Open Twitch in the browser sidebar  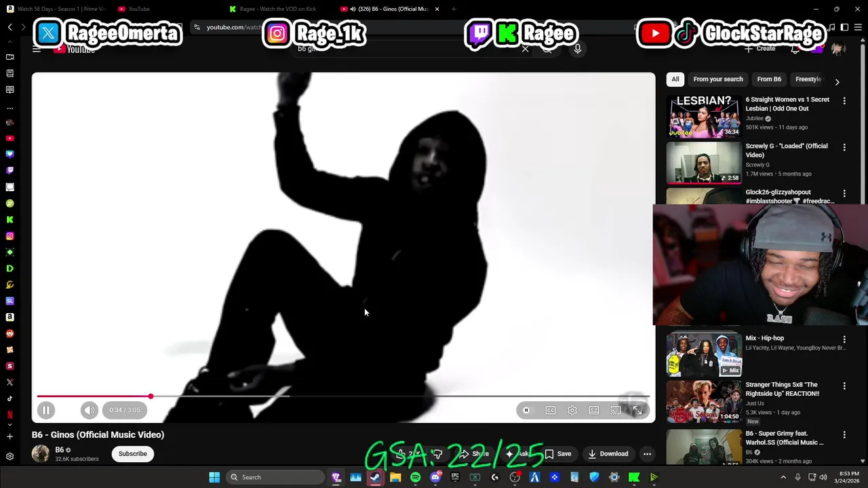[x=9, y=171]
